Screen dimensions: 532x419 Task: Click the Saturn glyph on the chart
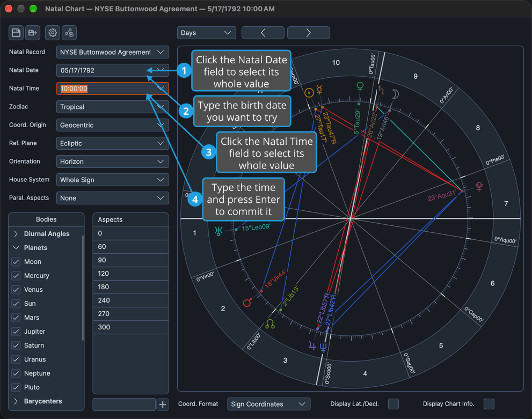[x=381, y=90]
